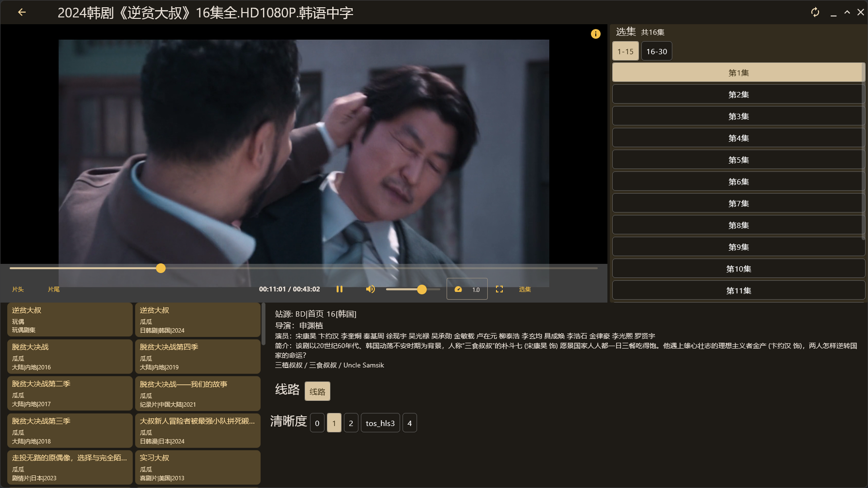The width and height of the screenshot is (868, 488).
Task: Choose quality option 4
Action: 410,423
